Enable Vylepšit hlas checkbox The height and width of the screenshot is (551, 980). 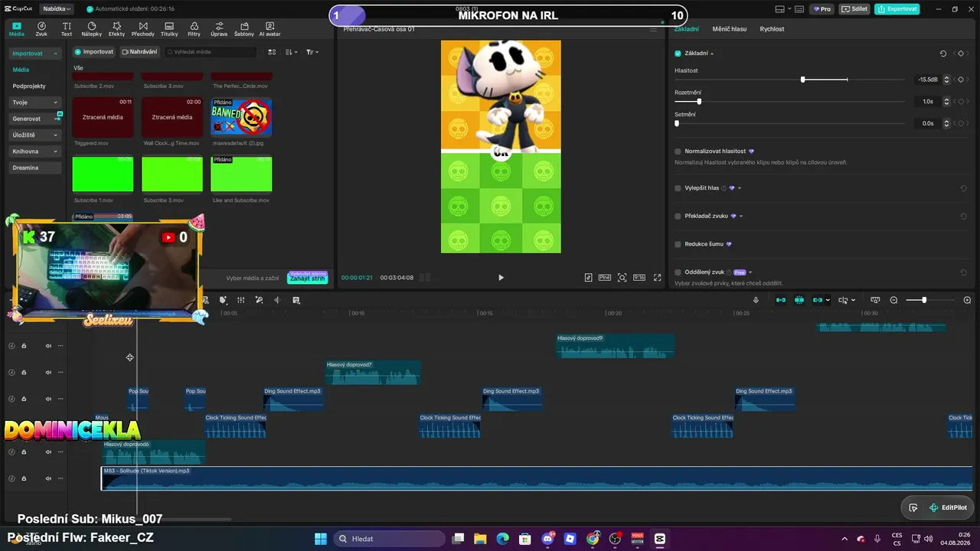pyautogui.click(x=678, y=188)
